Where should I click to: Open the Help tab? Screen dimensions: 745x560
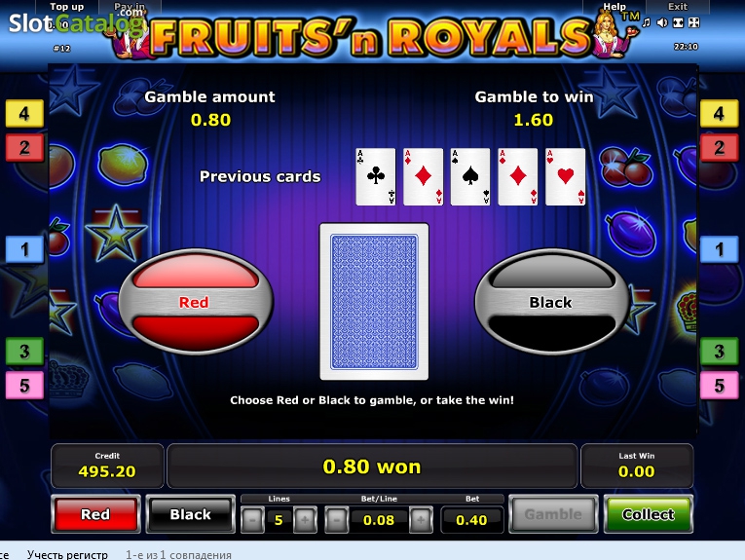point(615,7)
